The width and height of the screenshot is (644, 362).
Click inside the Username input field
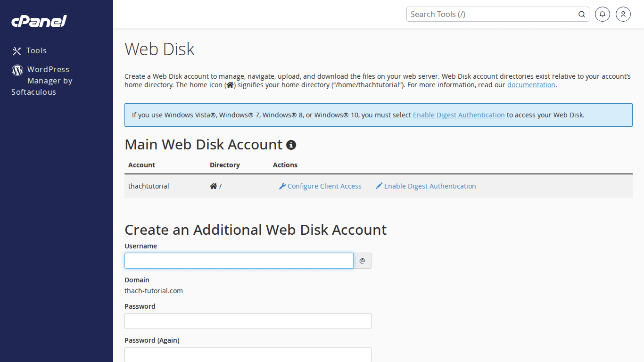(x=239, y=261)
